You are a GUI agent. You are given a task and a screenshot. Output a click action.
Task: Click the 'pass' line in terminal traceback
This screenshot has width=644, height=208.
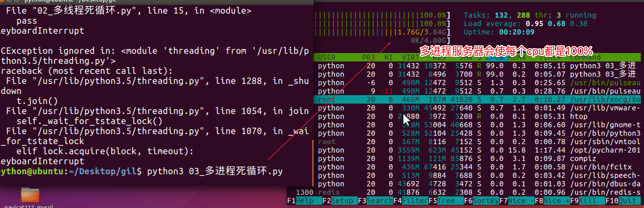tap(27, 21)
